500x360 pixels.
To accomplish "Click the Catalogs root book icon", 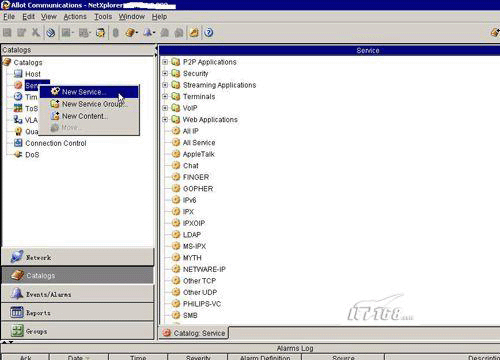I will (x=7, y=62).
